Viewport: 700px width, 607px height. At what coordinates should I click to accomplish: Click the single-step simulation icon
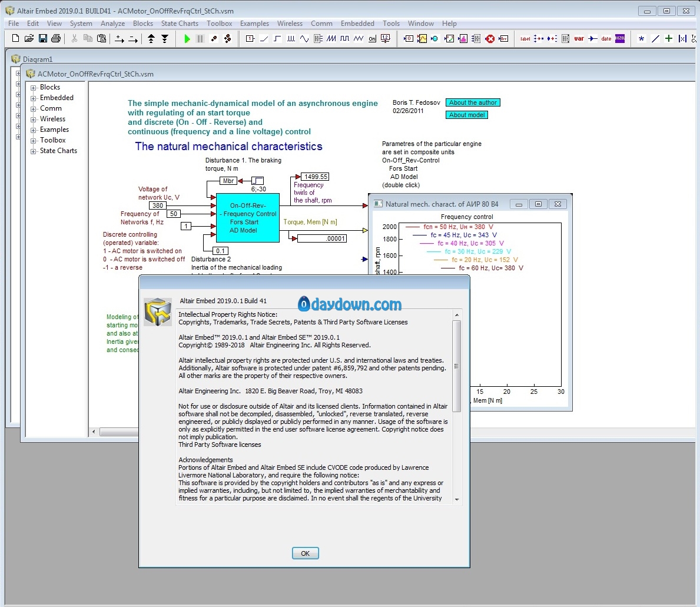[x=214, y=39]
